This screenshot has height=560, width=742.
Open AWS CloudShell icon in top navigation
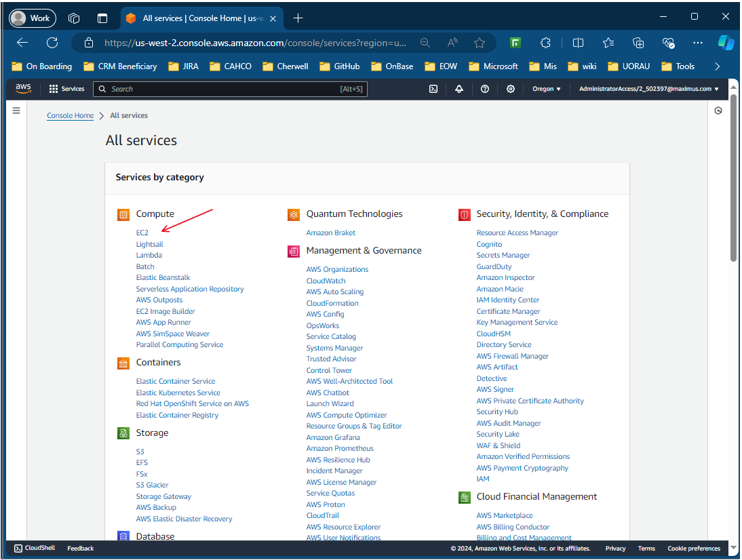433,89
